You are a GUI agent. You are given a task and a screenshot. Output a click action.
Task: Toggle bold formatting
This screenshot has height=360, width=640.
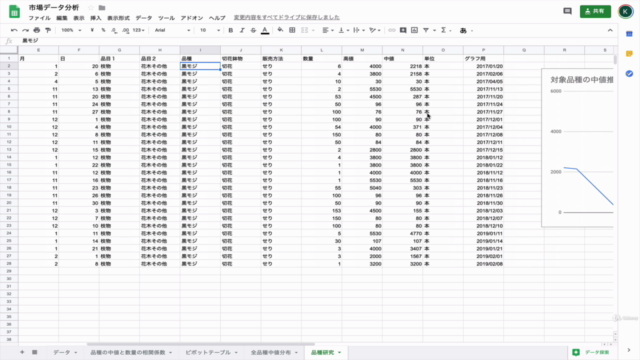(231, 30)
